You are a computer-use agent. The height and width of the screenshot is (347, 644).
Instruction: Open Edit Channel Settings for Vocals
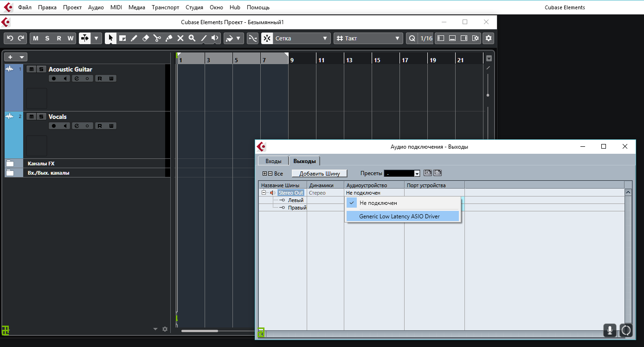tap(77, 126)
